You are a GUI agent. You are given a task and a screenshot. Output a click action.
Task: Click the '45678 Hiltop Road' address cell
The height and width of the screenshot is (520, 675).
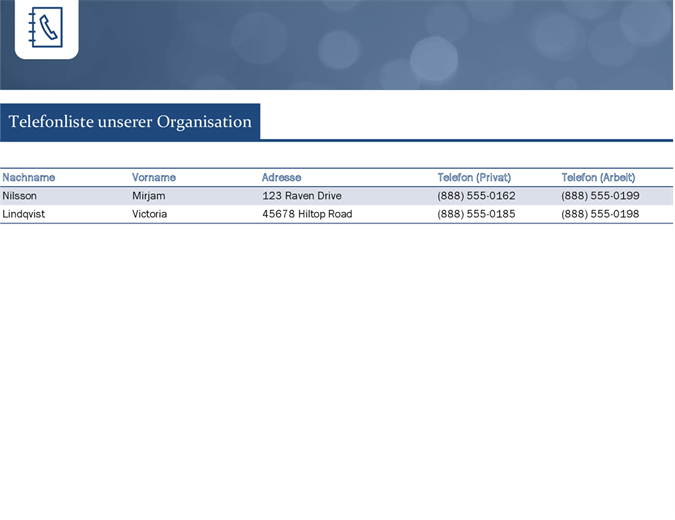tap(307, 214)
